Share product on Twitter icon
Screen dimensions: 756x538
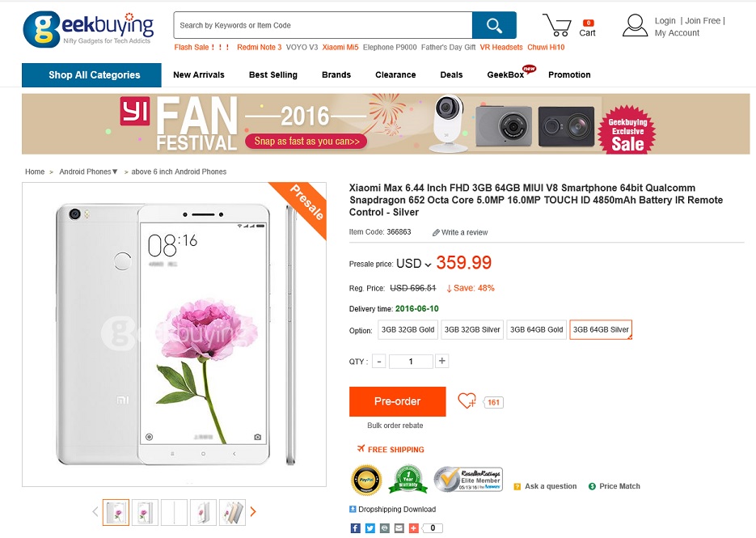pyautogui.click(x=370, y=527)
